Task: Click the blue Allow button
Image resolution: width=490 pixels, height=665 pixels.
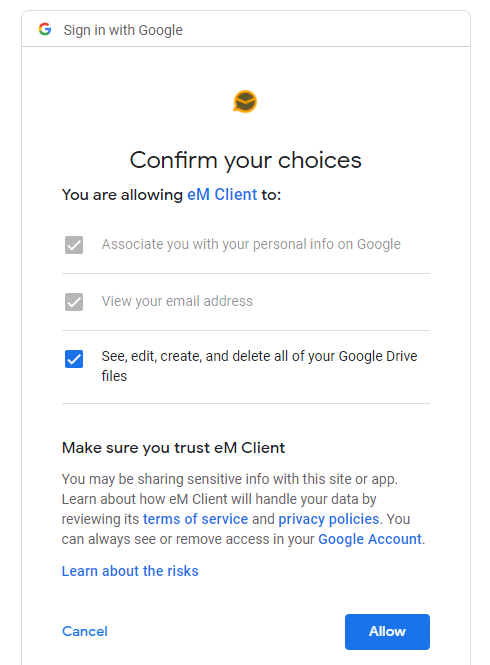Action: pos(387,631)
